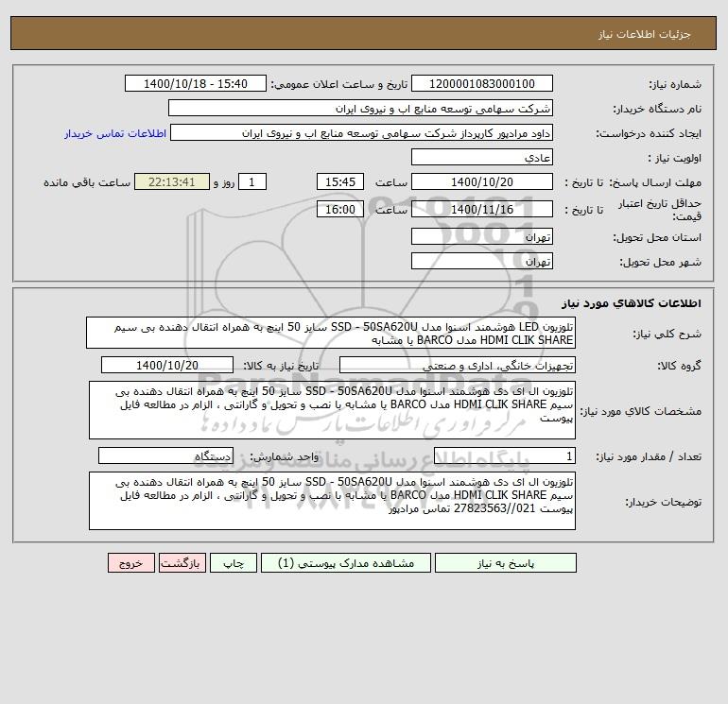The width and height of the screenshot is (728, 704).
Task: Open مشاهده مدارک پیوستی (1) button
Action: coord(346,563)
